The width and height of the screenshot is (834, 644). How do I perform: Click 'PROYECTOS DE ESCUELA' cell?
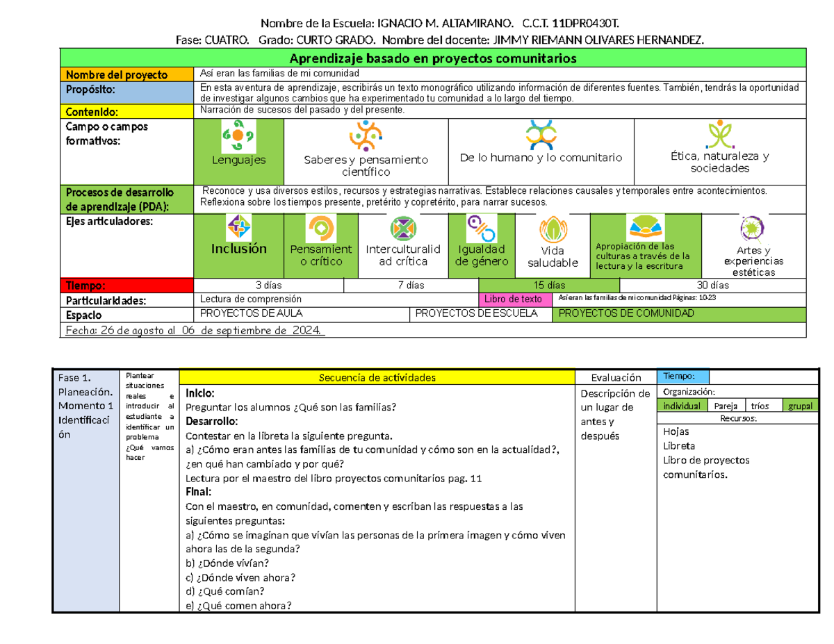tap(482, 313)
